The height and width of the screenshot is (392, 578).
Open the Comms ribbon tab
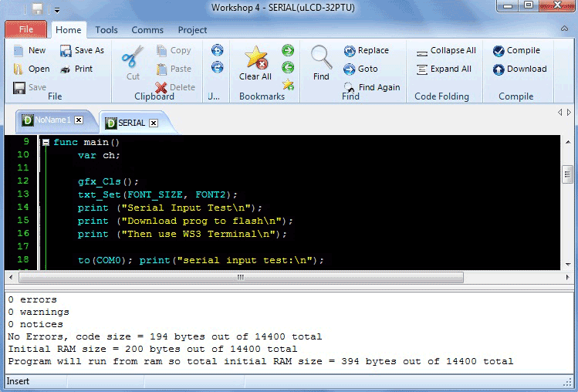point(147,30)
